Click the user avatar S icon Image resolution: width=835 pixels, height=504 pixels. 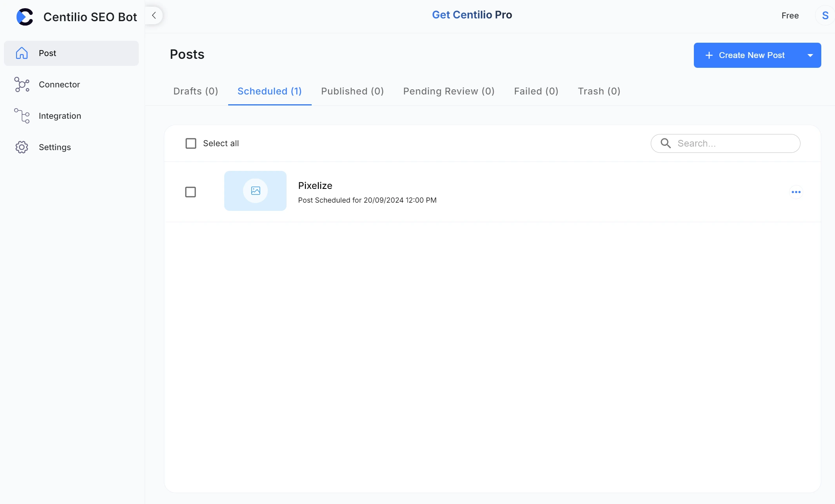pyautogui.click(x=825, y=16)
